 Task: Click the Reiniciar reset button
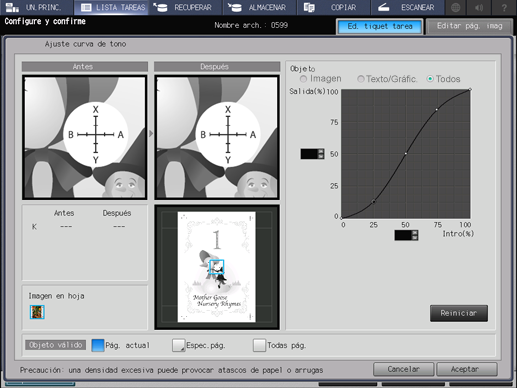(459, 313)
